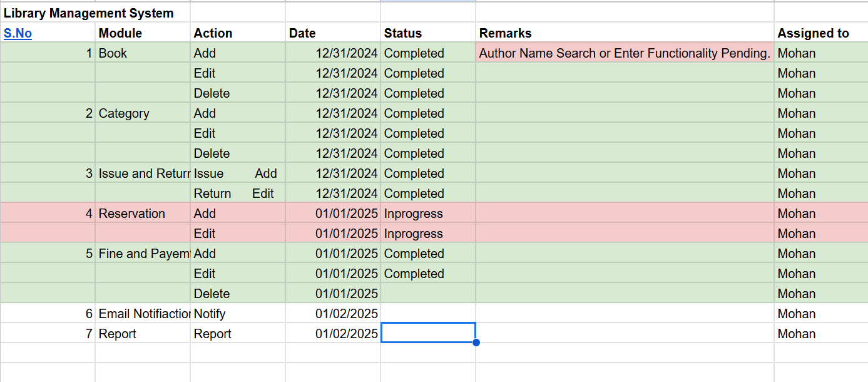Click the Inprogress status in Reservation row
The image size is (868, 382).
[x=414, y=214]
